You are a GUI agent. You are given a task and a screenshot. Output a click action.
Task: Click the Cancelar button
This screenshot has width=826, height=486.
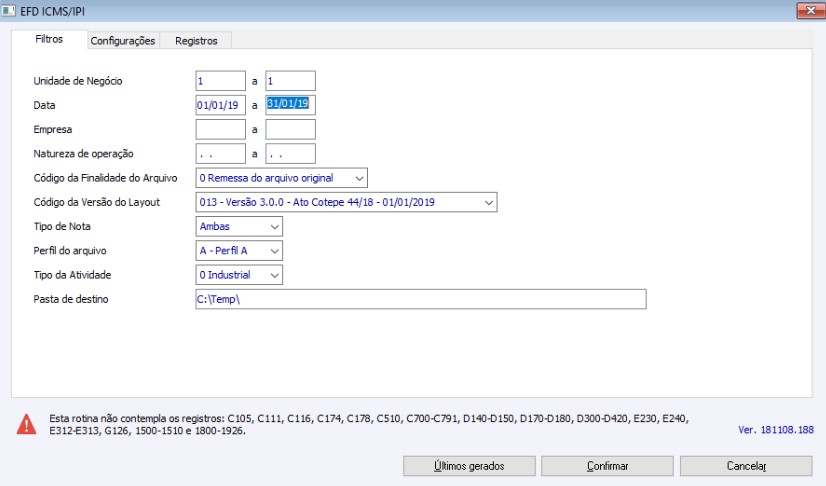pos(746,466)
